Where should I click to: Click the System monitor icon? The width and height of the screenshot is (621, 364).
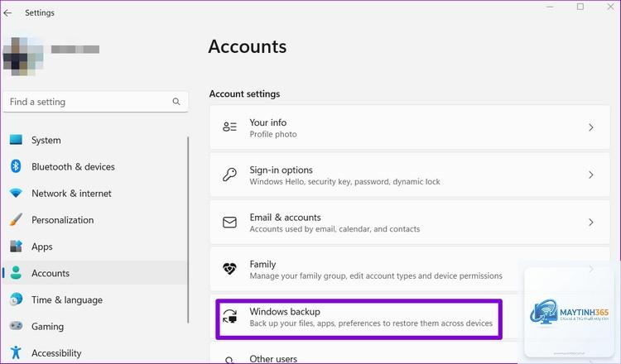click(16, 140)
